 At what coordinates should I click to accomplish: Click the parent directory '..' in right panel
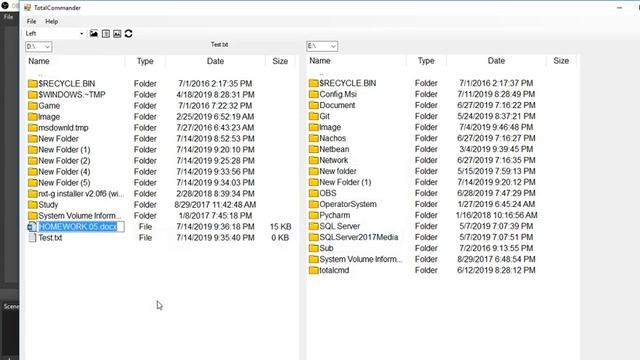321,74
